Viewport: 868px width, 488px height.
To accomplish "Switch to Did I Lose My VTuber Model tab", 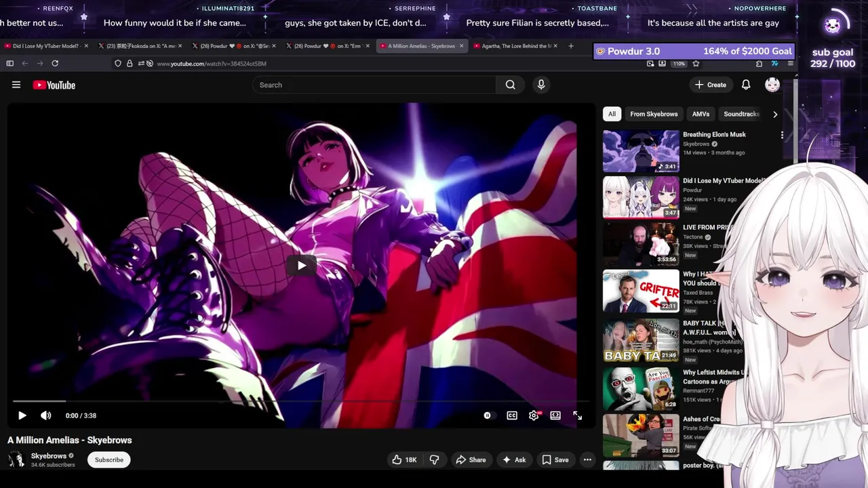I will pyautogui.click(x=46, y=46).
